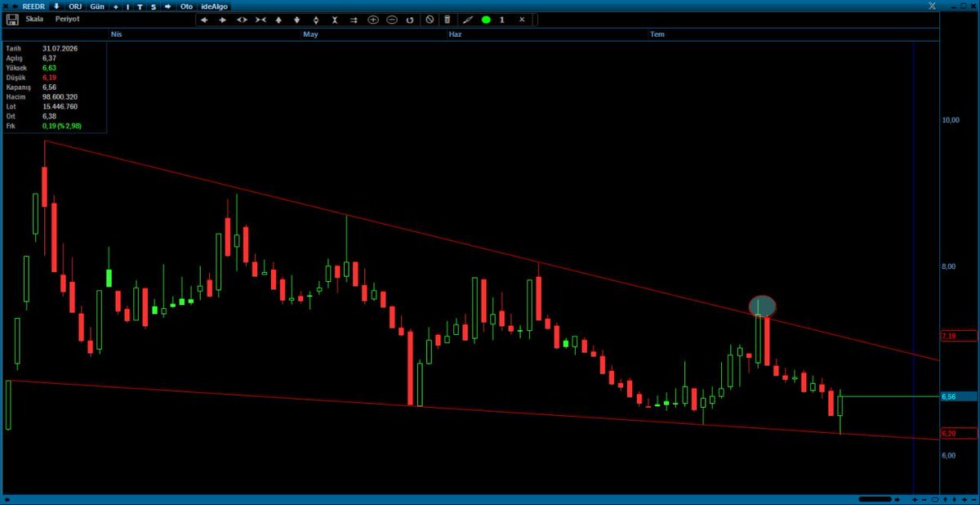The width and height of the screenshot is (980, 505).
Task: Click the last plus button in bottom-right corner
Action: coord(965,499)
